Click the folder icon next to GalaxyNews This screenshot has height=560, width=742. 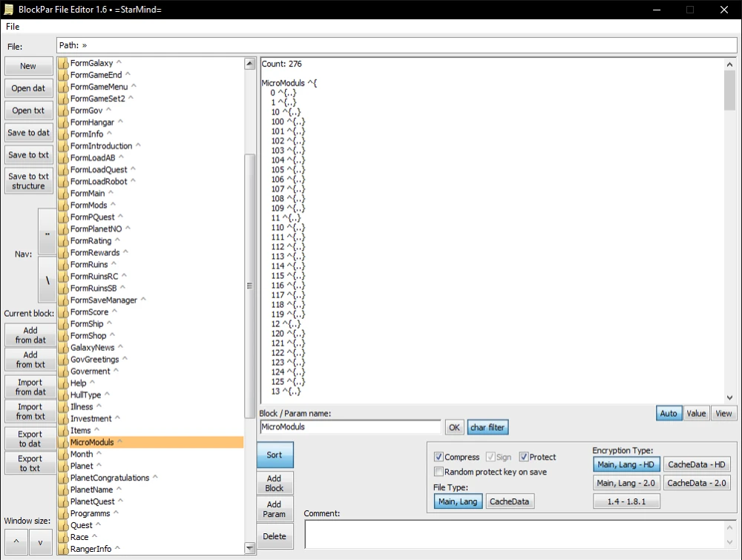point(63,348)
